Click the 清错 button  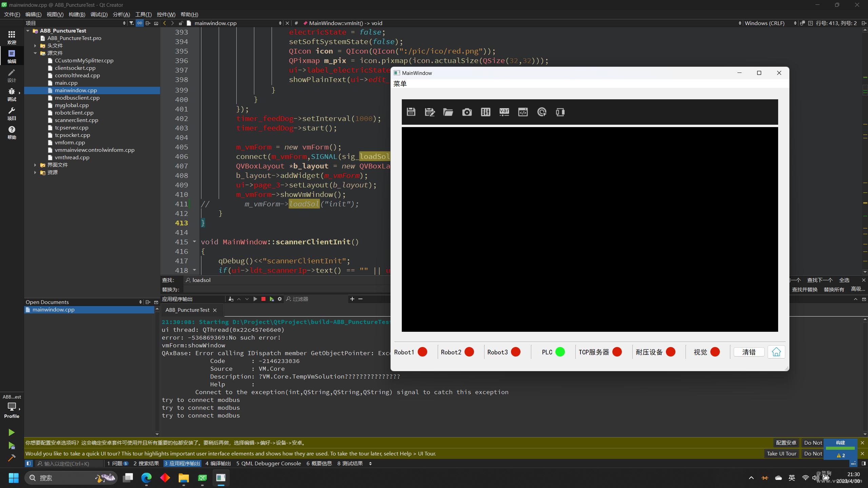pyautogui.click(x=749, y=352)
